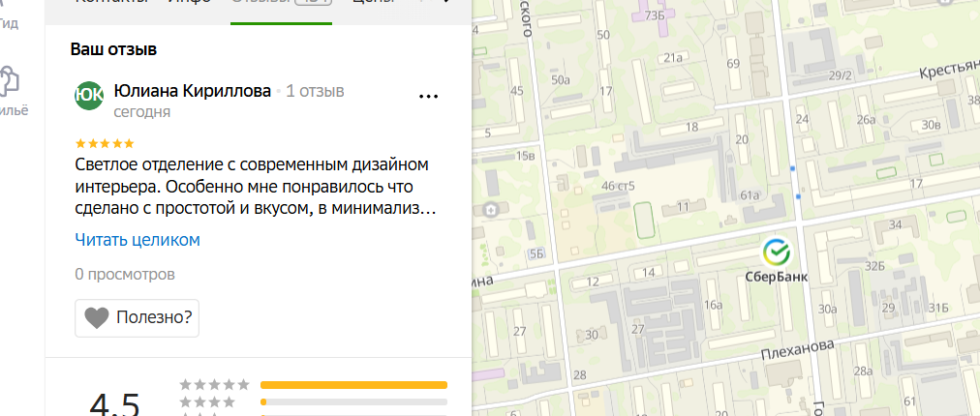
Task: Click the medical cross marker on the map
Action: (491, 211)
